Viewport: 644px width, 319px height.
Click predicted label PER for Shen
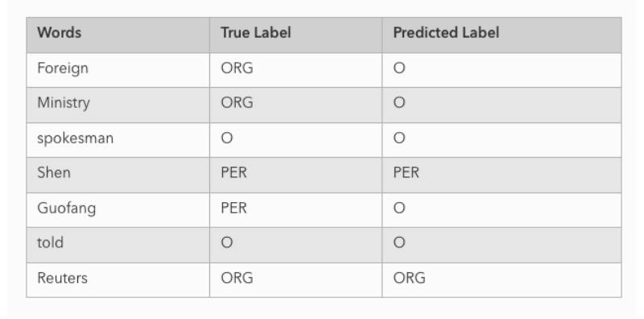407,172
